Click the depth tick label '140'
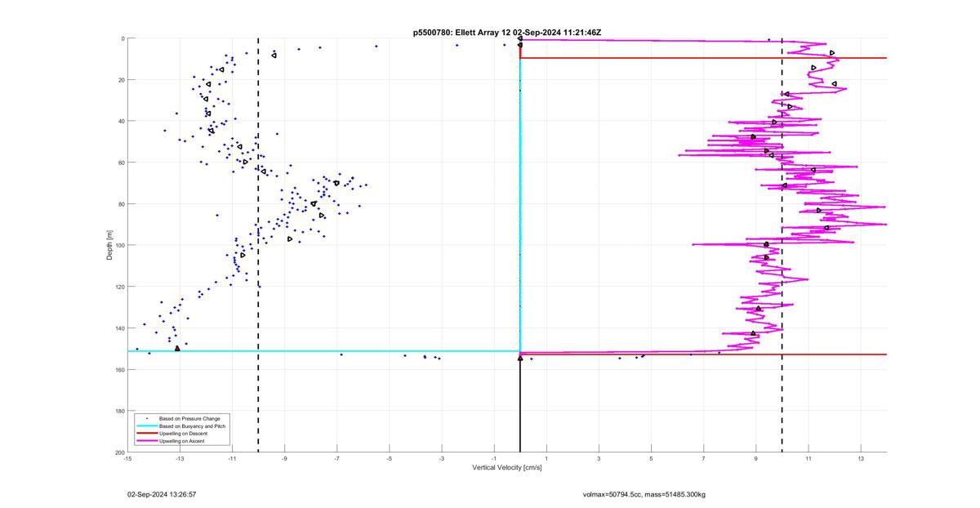The image size is (980, 508). pos(118,328)
